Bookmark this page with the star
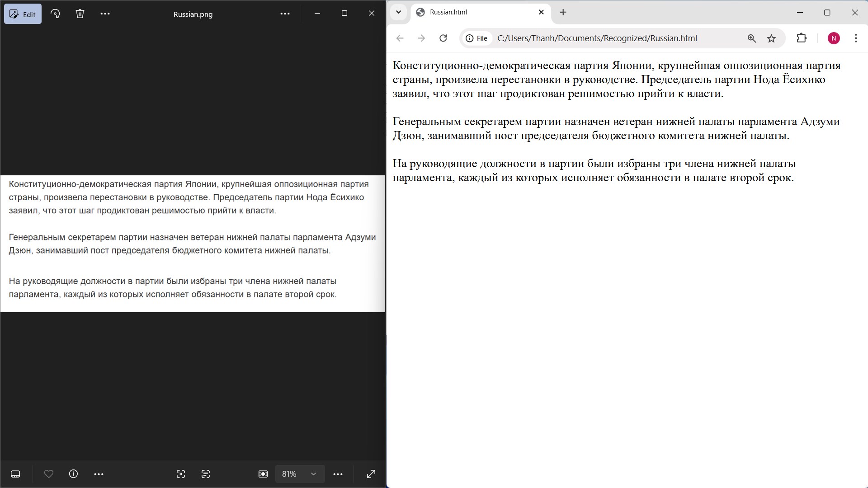868x488 pixels. 771,38
